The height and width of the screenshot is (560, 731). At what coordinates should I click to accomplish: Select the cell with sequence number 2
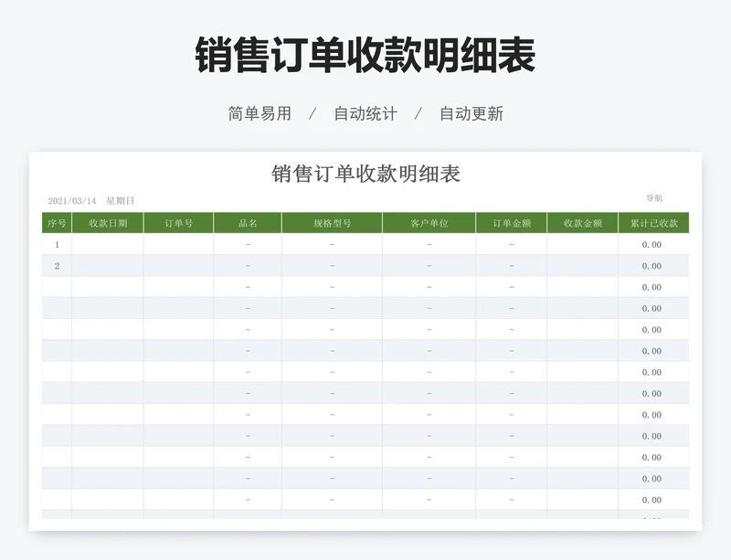pyautogui.click(x=57, y=266)
